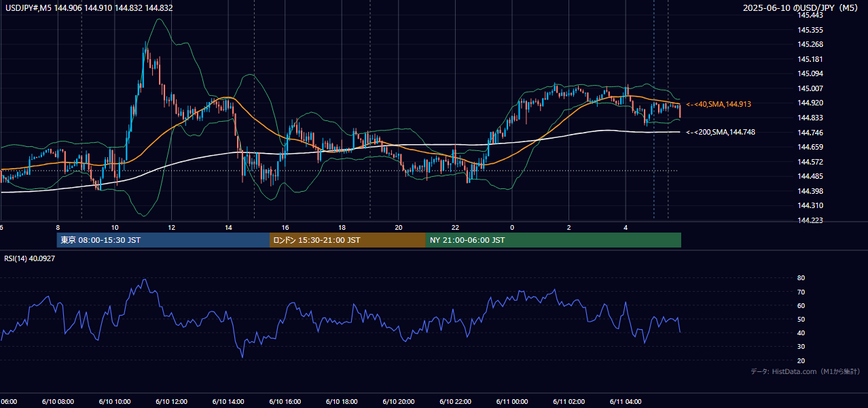Click RSI scale value 40
868x408 pixels.
(801, 333)
